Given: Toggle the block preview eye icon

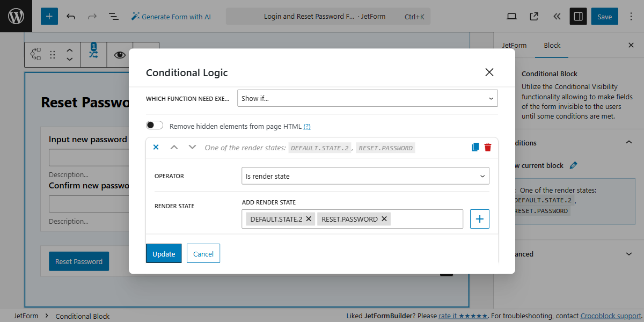Looking at the screenshot, I should point(119,54).
